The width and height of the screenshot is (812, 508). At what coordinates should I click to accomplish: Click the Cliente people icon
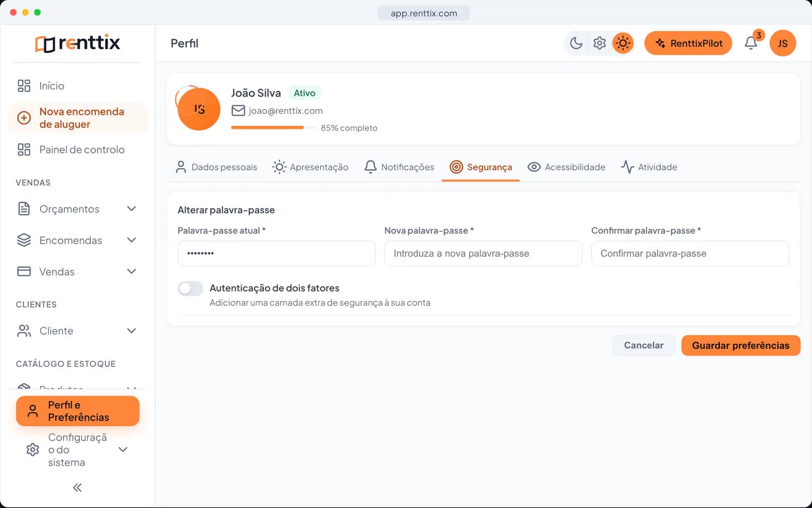click(x=24, y=331)
